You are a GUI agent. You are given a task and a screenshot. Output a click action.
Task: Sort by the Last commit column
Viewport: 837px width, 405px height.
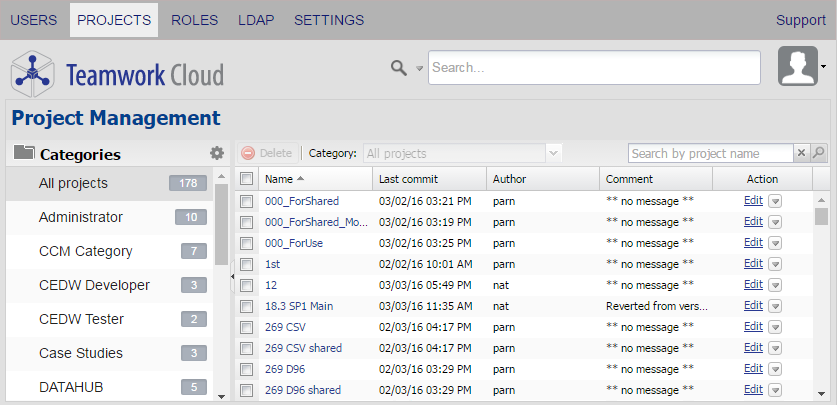tap(430, 179)
